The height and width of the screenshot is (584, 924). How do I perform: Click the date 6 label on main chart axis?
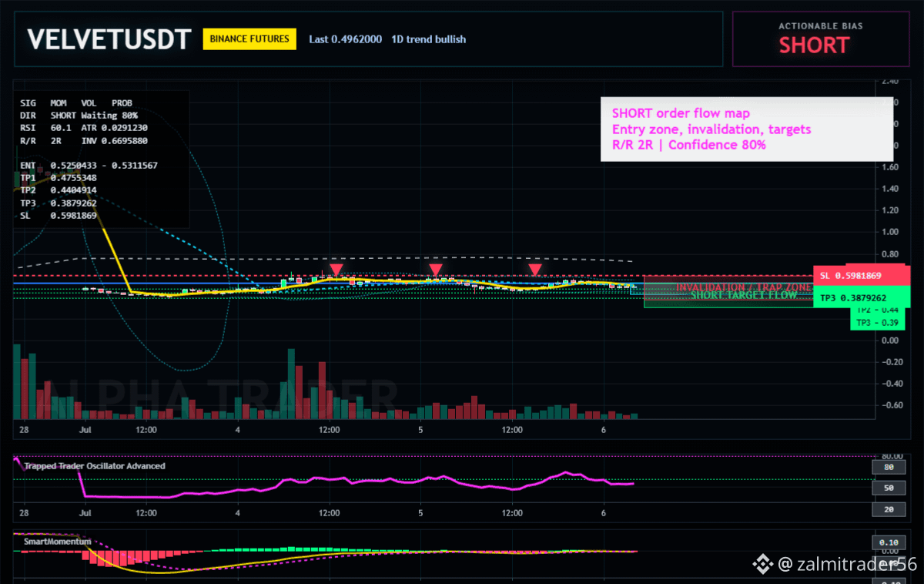pos(604,428)
